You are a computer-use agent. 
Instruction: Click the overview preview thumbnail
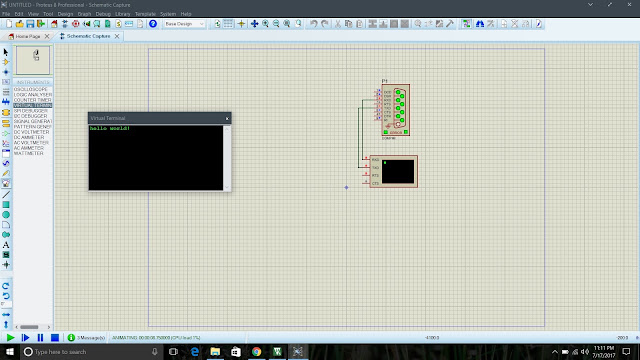33,60
